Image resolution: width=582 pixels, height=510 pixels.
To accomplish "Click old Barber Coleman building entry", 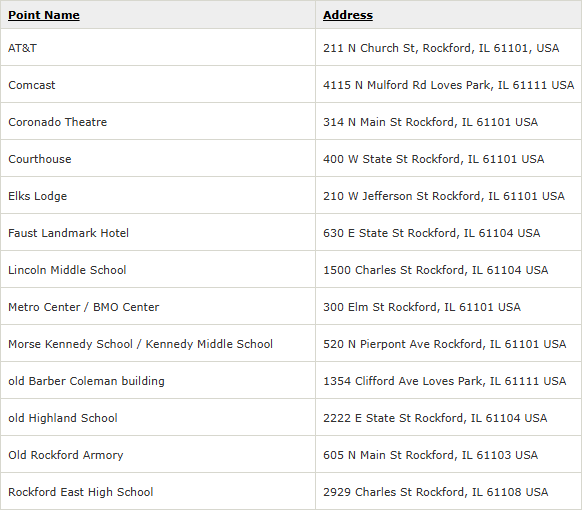I will [86, 381].
